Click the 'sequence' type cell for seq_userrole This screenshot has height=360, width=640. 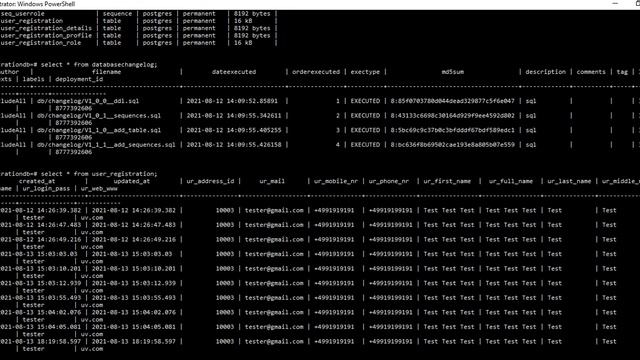pos(117,13)
